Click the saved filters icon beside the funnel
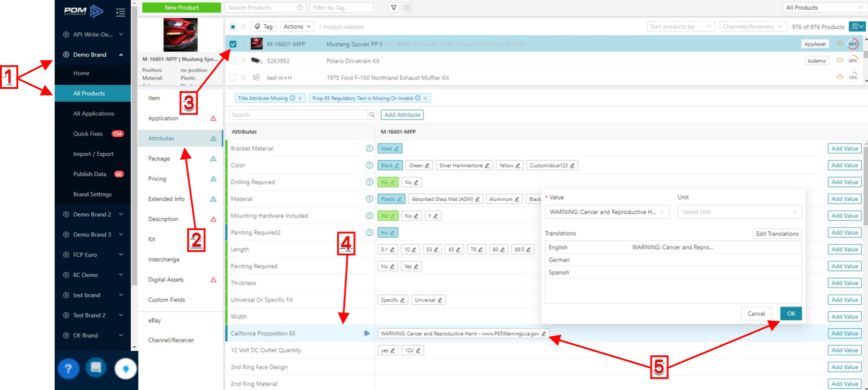 [x=407, y=8]
